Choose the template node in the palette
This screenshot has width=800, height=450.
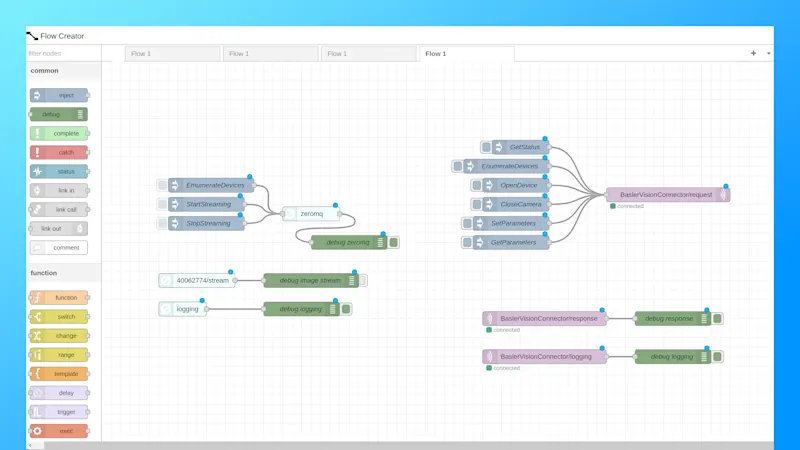59,374
